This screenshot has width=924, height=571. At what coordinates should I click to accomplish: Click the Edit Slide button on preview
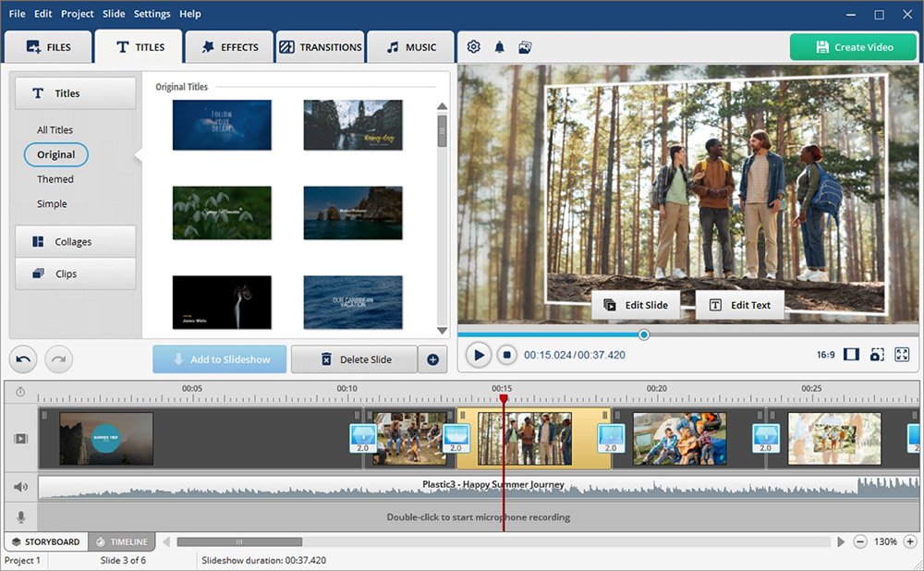tap(636, 305)
